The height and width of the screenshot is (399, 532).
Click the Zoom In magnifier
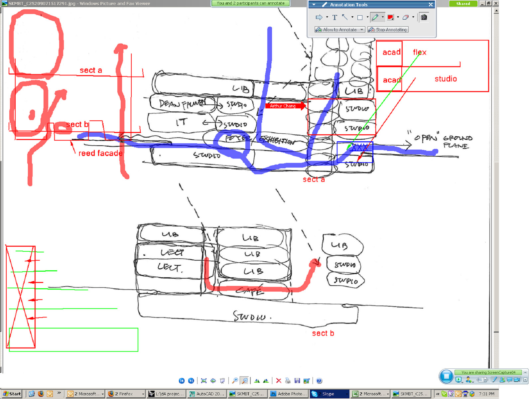[x=235, y=381]
